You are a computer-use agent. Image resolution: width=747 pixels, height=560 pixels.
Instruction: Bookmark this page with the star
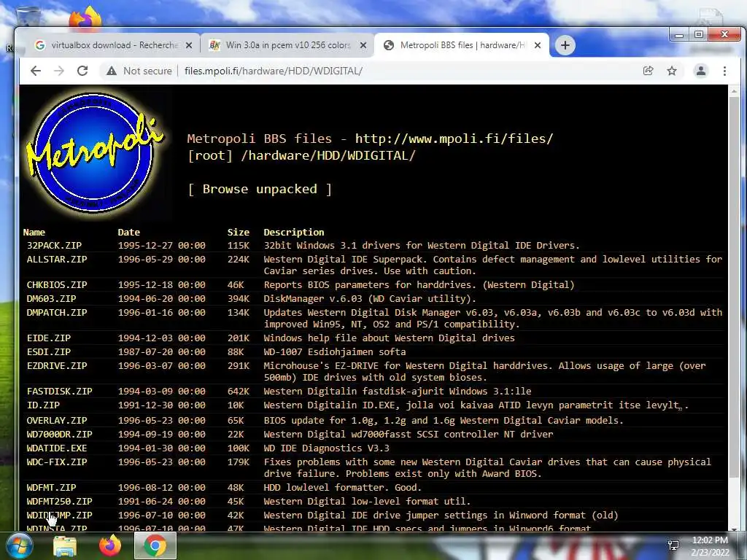[672, 71]
